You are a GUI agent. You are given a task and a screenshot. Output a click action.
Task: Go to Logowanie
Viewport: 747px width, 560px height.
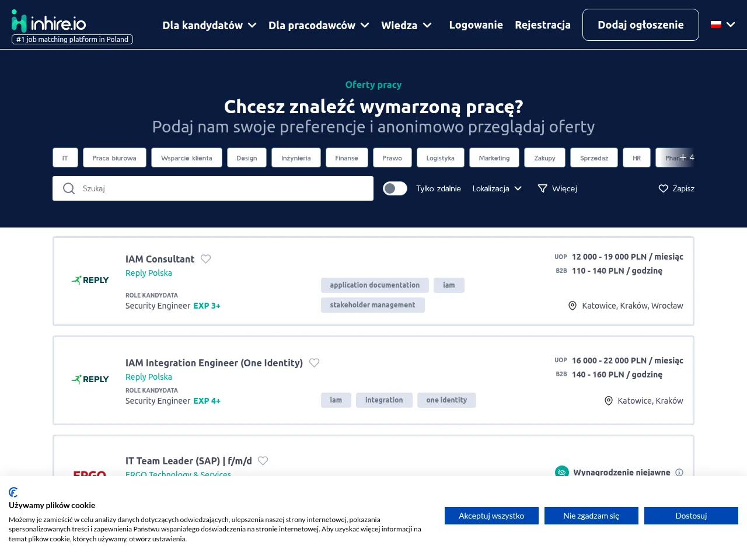point(476,24)
